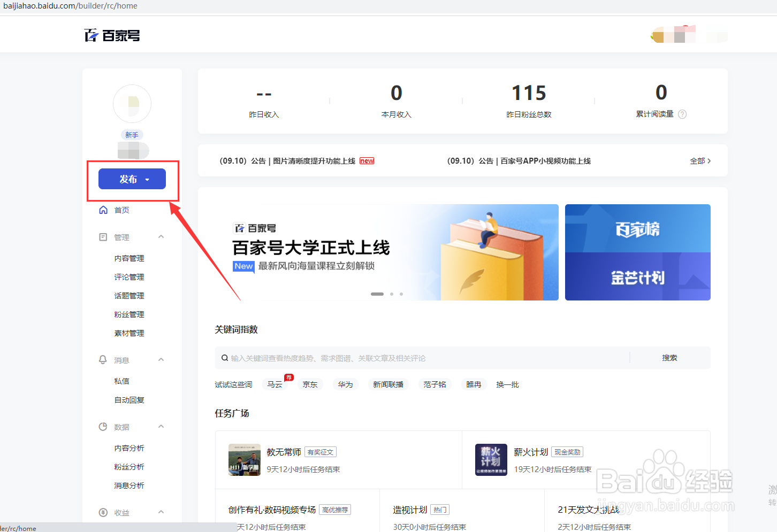Image resolution: width=777 pixels, height=532 pixels.
Task: Click the 新手 level badge
Action: [x=132, y=135]
